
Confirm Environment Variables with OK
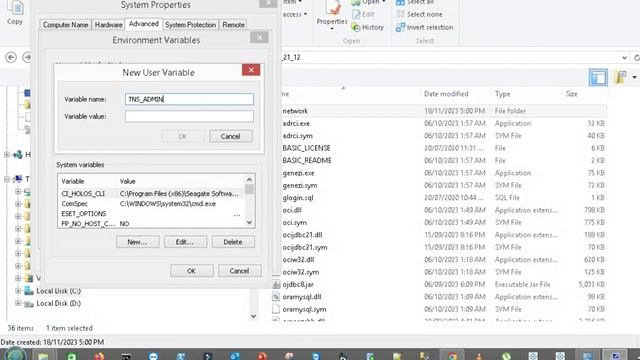(191, 271)
